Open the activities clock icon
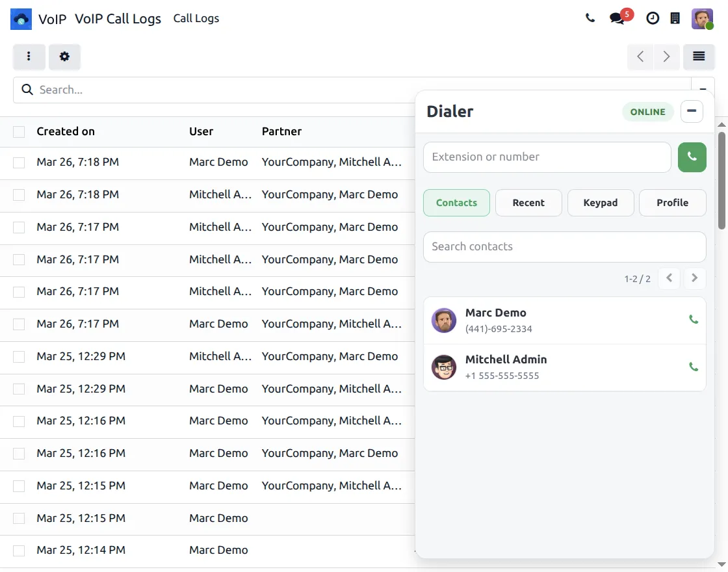The width and height of the screenshot is (728, 572). pyautogui.click(x=653, y=18)
